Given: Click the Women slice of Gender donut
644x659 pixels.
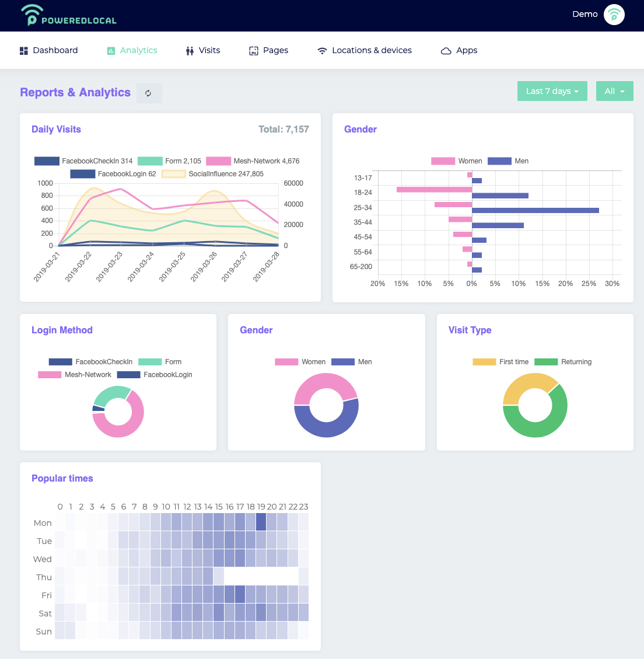Looking at the screenshot, I should [324, 381].
